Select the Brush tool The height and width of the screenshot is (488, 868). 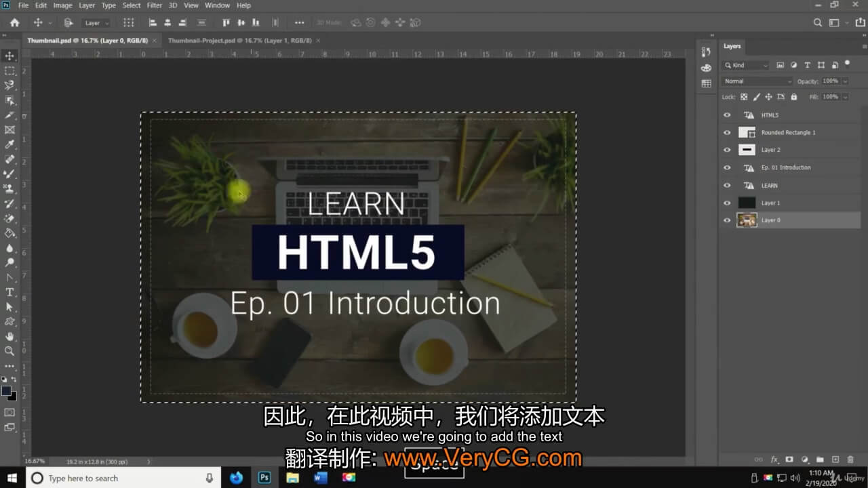tap(9, 174)
